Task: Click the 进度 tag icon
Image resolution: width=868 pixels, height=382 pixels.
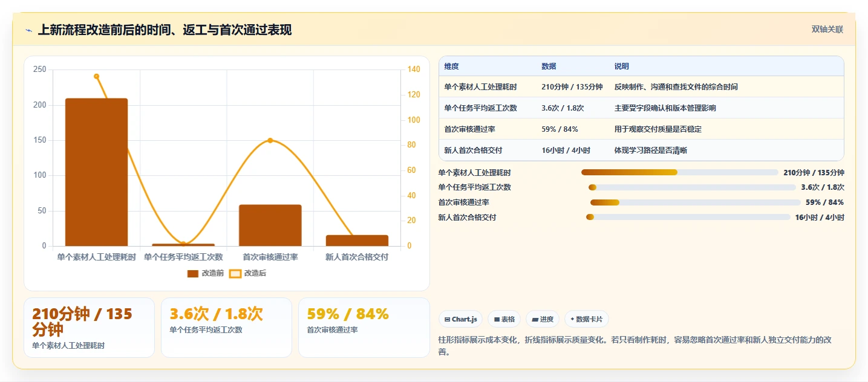Action: click(x=535, y=319)
